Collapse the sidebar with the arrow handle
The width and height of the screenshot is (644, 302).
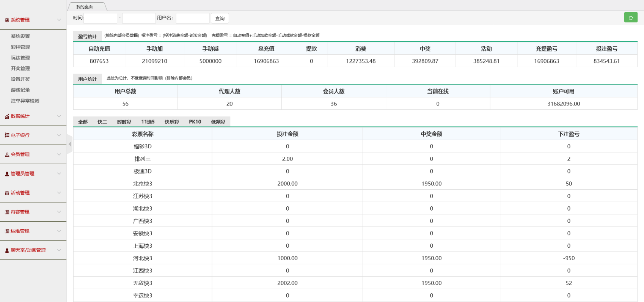click(69, 144)
